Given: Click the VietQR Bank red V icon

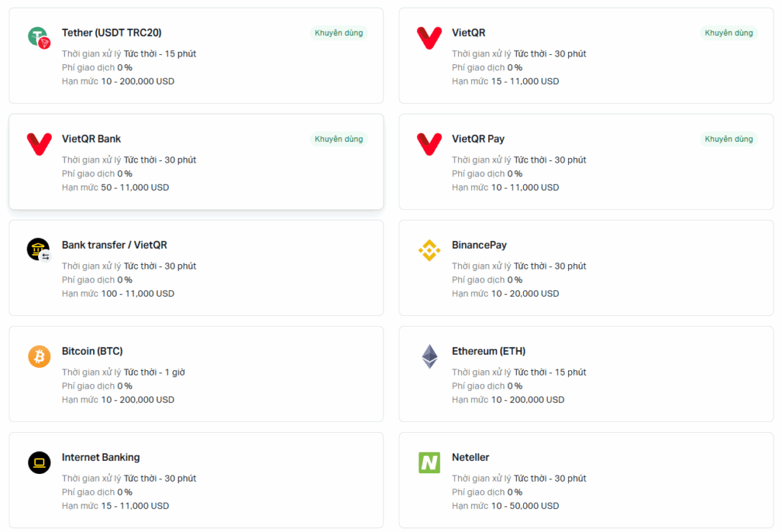Looking at the screenshot, I should tap(40, 144).
